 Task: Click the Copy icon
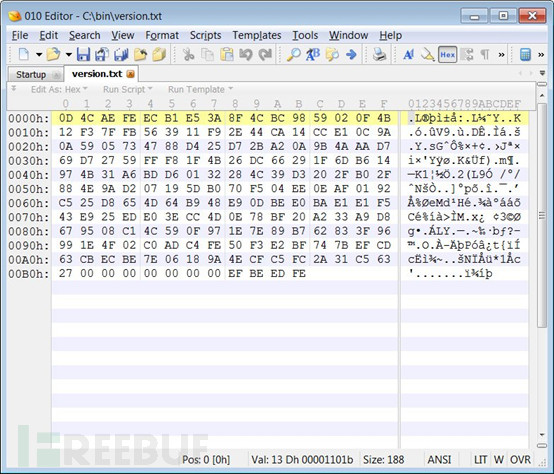click(207, 54)
